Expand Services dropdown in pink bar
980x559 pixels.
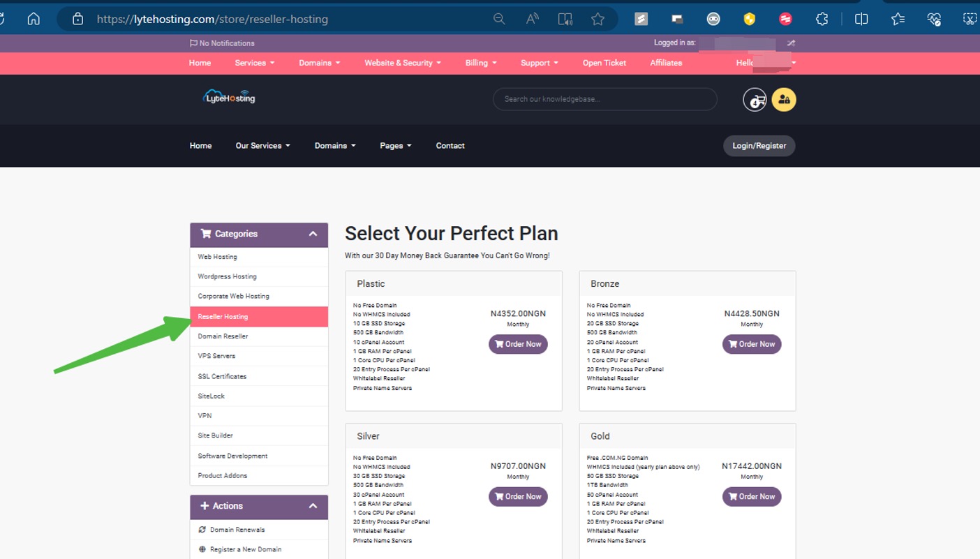tap(255, 63)
